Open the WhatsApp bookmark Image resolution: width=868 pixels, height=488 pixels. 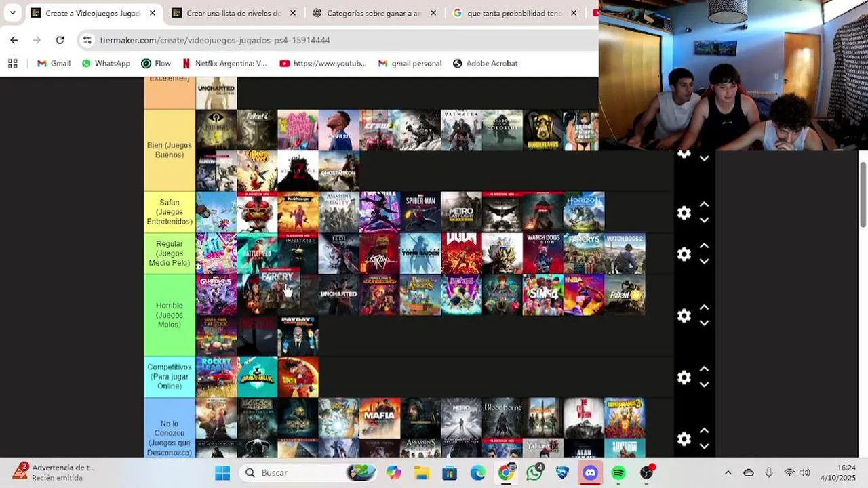pos(106,63)
